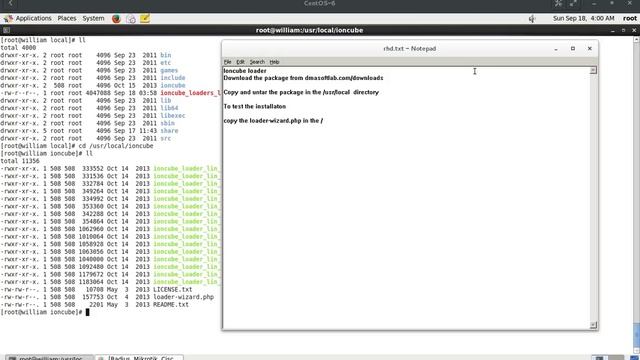
Task: Open Notepad File menu
Action: 227,62
